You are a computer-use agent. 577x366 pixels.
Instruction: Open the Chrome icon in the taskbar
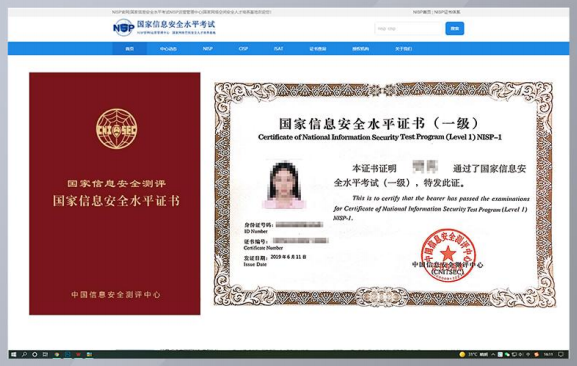57,355
